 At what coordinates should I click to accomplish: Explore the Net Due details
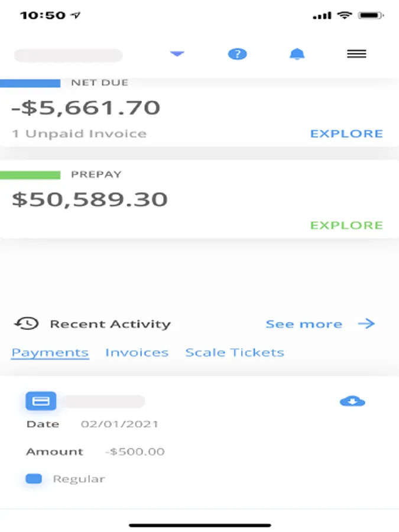coord(346,134)
